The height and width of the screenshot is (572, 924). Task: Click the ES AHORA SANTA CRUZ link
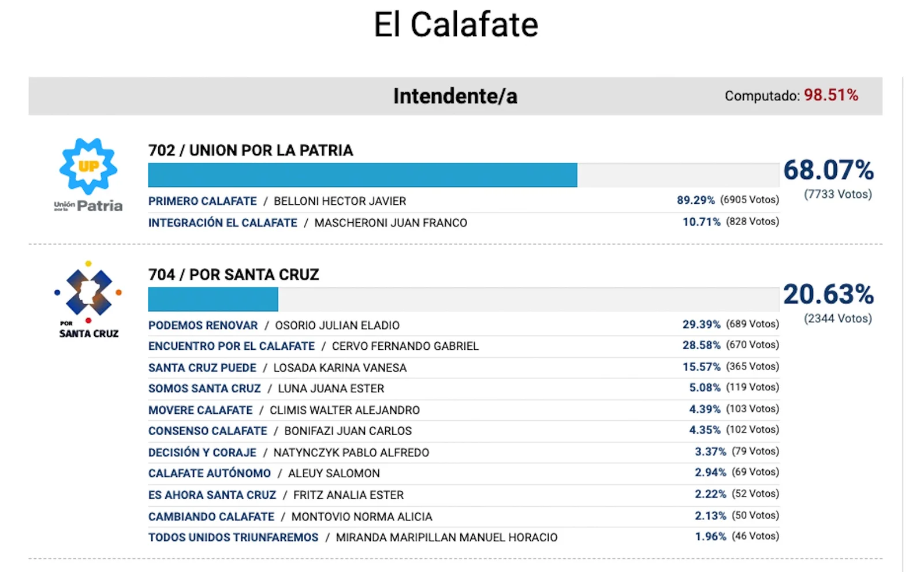pyautogui.click(x=212, y=495)
